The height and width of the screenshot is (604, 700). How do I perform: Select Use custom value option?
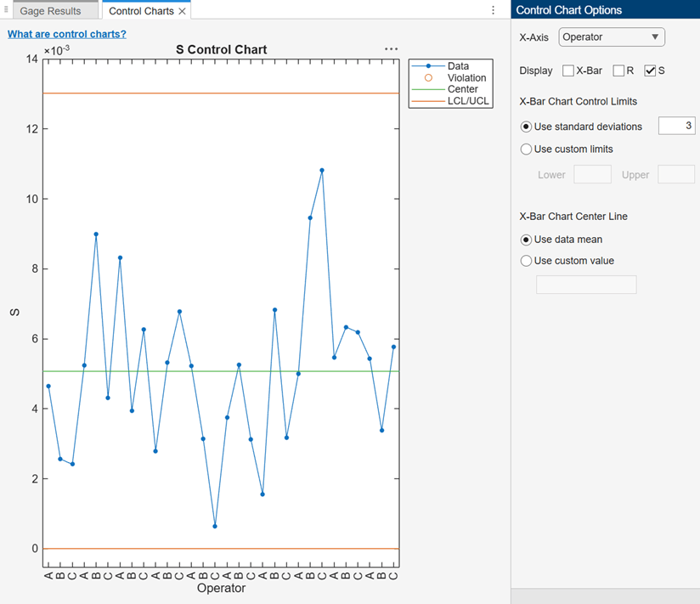(526, 261)
